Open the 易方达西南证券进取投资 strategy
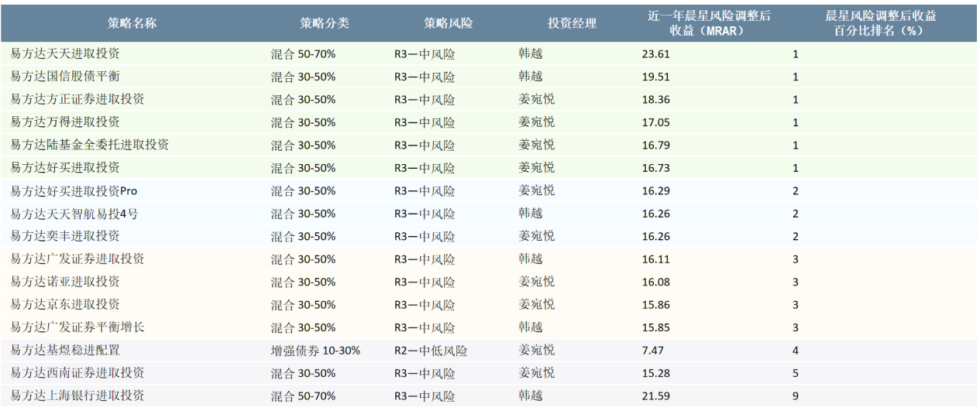The height and width of the screenshot is (411, 980). pos(77,373)
